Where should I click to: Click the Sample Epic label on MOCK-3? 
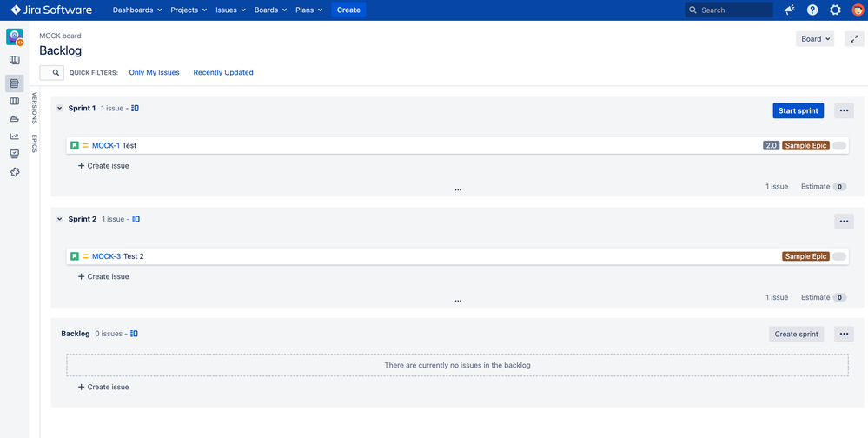click(x=806, y=256)
